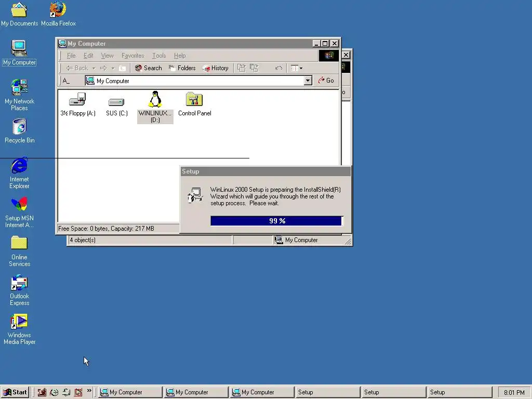This screenshot has width=532, height=399.
Task: Maximize the My Computer window
Action: click(325, 44)
